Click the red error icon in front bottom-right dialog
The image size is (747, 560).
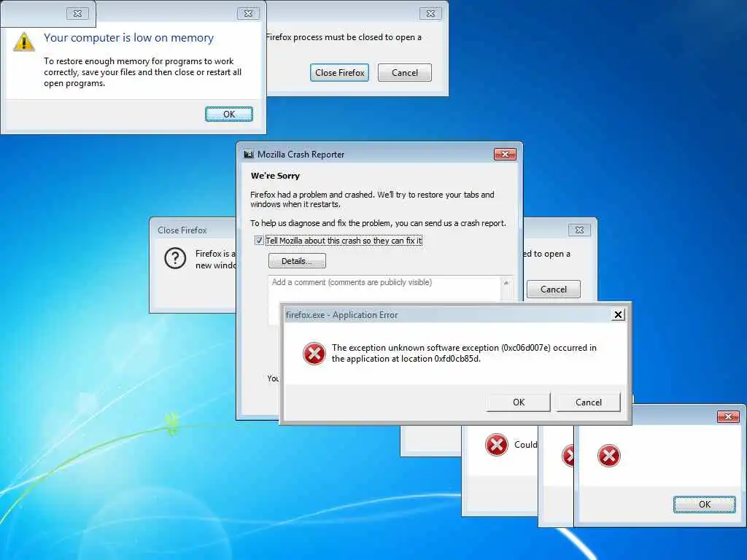point(609,456)
